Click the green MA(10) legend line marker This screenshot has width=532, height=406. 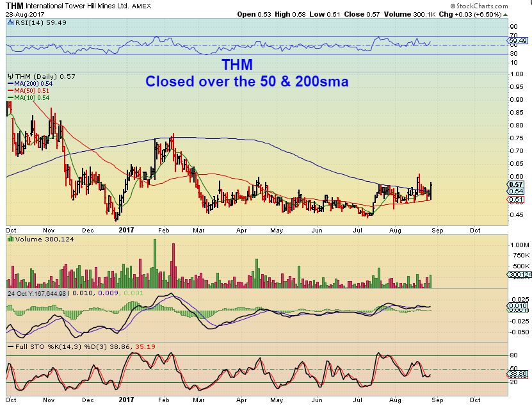pyautogui.click(x=10, y=98)
